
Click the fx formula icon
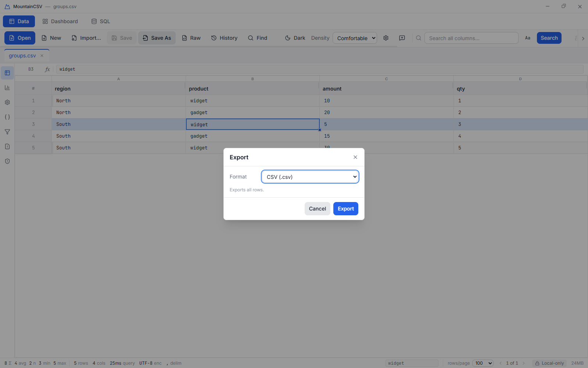pos(47,69)
